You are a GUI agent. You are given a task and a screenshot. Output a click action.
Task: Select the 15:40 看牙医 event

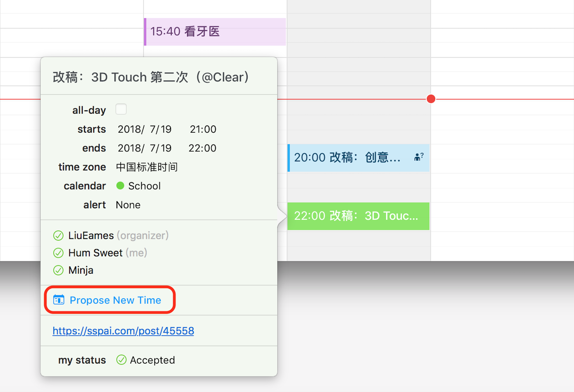(215, 32)
